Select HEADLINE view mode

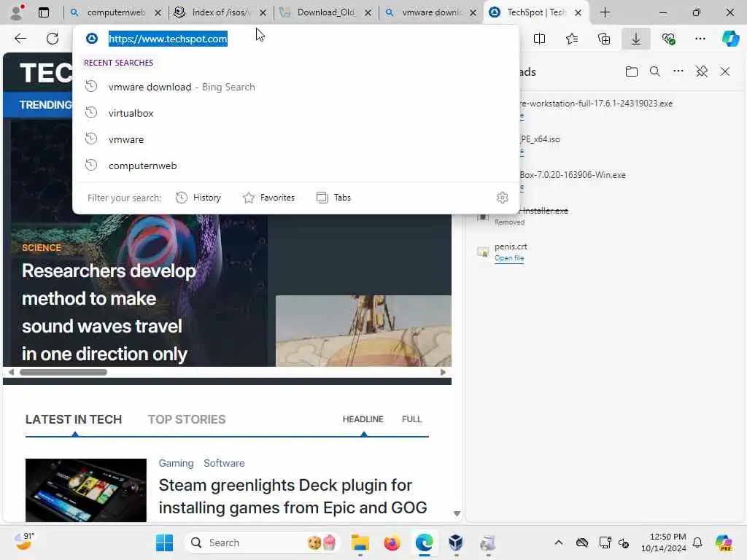pyautogui.click(x=363, y=419)
